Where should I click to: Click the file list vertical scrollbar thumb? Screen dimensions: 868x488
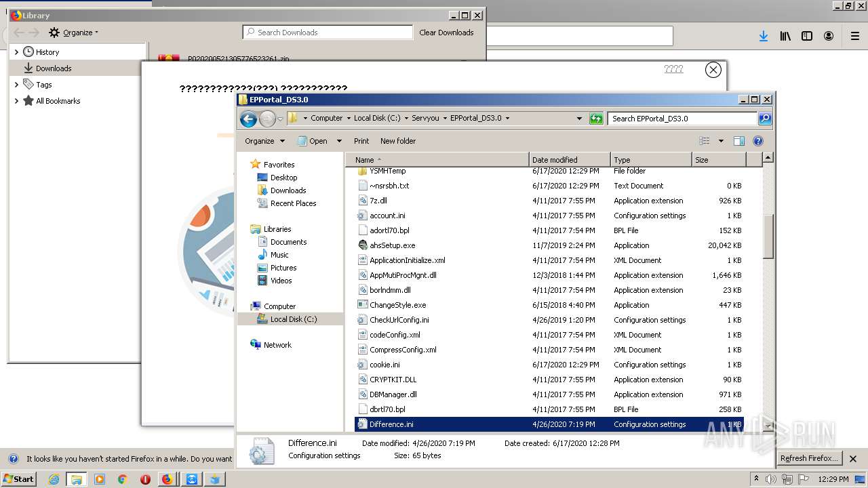(x=768, y=237)
